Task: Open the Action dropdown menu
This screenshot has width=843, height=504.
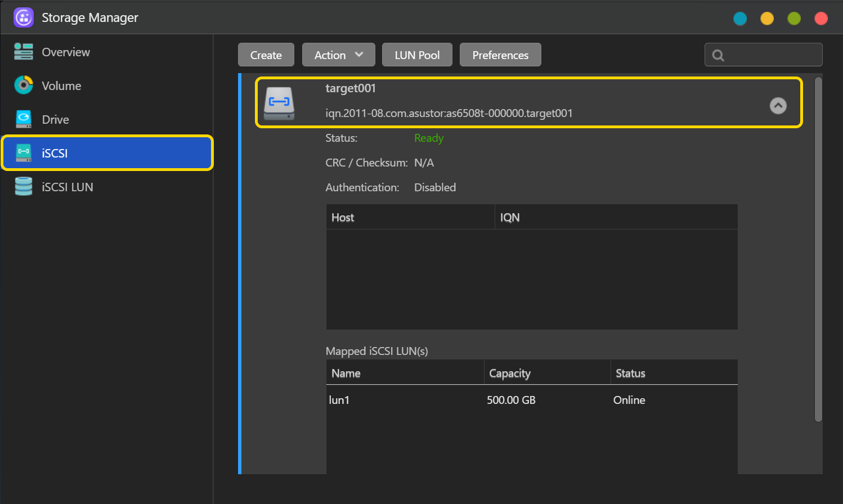Action: [339, 55]
